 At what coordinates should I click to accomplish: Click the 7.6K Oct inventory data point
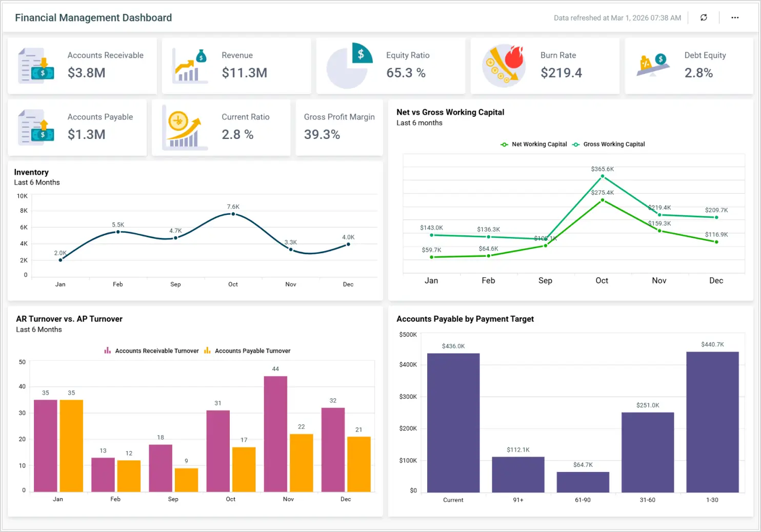click(x=233, y=214)
